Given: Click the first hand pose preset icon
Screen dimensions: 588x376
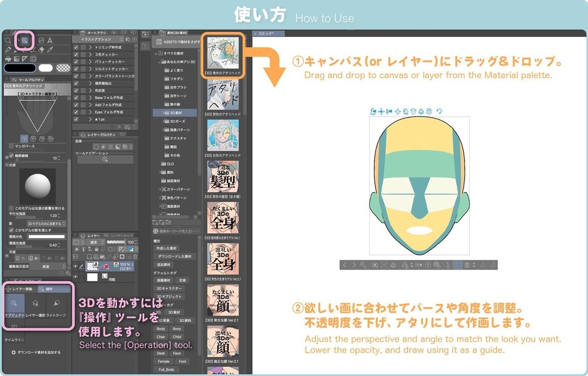Looking at the screenshot, I should point(24,139).
